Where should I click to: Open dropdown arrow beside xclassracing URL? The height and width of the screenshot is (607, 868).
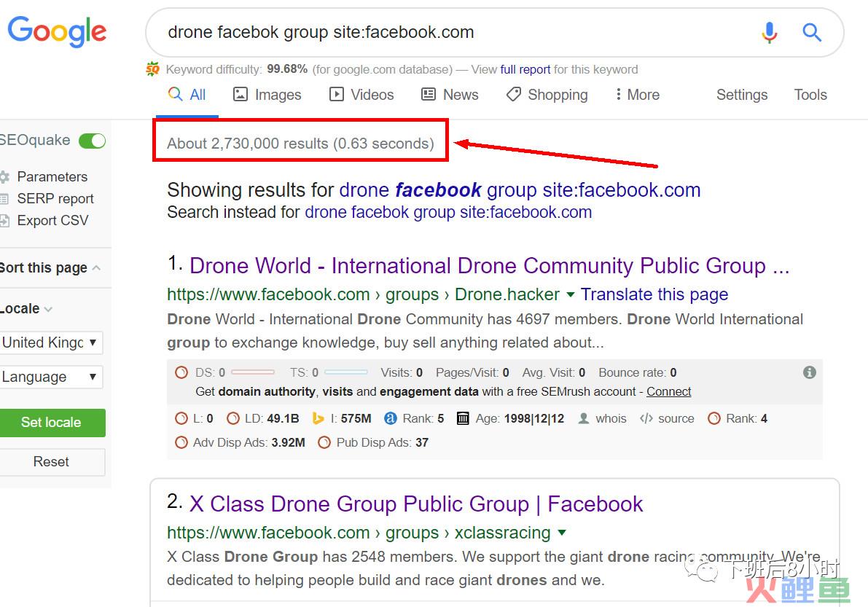pyautogui.click(x=562, y=533)
